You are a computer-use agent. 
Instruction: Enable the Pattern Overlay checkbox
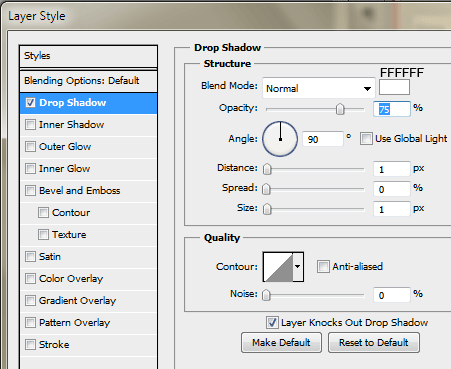30,323
